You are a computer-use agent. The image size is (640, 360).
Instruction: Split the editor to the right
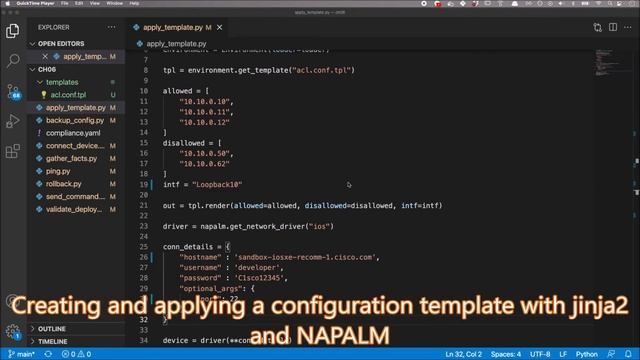coord(613,27)
